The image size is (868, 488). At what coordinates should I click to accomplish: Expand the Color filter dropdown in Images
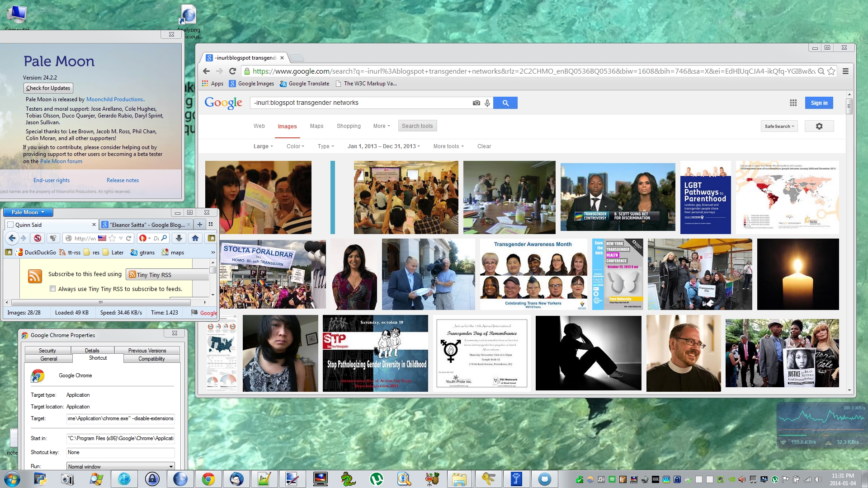(294, 146)
